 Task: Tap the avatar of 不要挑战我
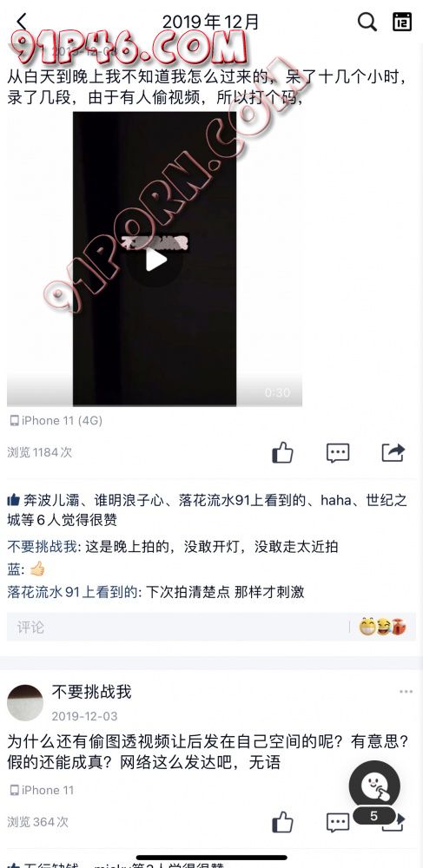[25, 702]
